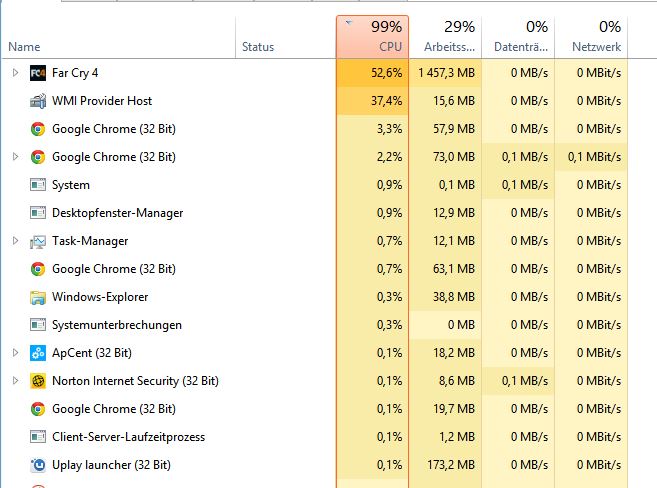The image size is (657, 488).
Task: Expand the Far Cry 4 process group
Action: pos(15,73)
